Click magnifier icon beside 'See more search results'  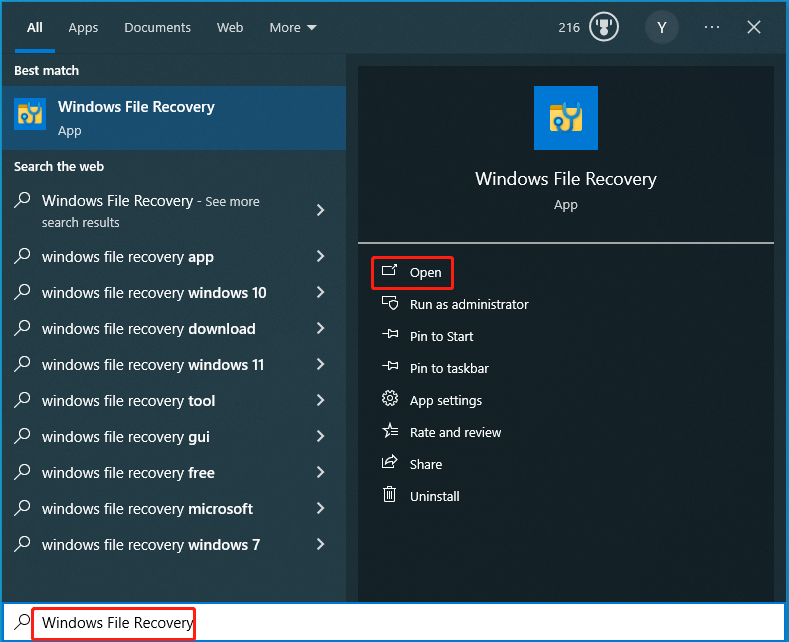(22, 200)
